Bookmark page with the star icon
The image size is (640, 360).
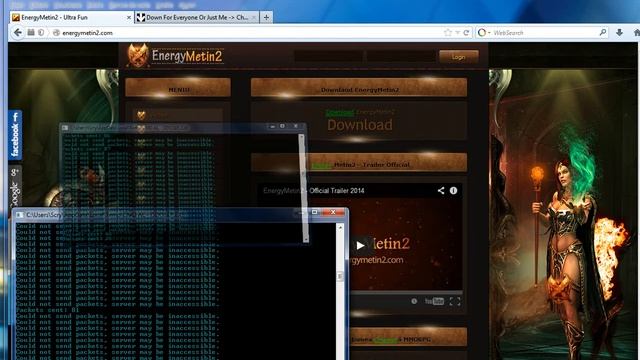coord(448,33)
